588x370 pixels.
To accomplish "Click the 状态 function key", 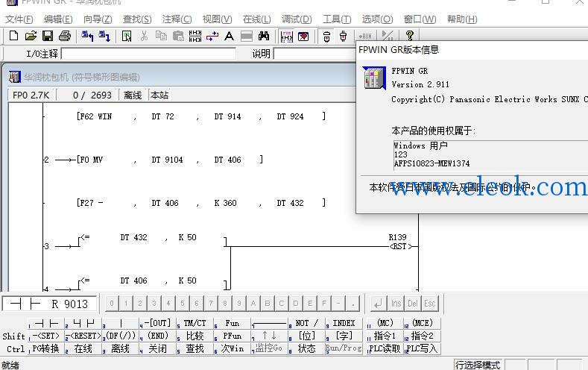I will pyautogui.click(x=306, y=348).
